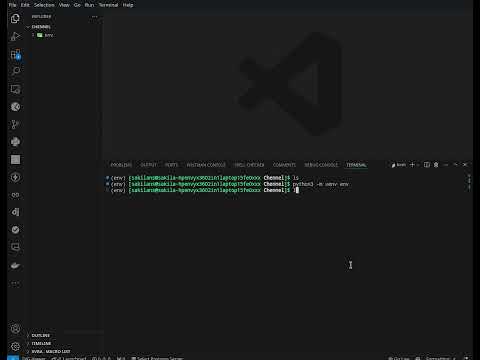Switch to the SPELL CHECKER tab
This screenshot has width=480, height=360.
249,165
